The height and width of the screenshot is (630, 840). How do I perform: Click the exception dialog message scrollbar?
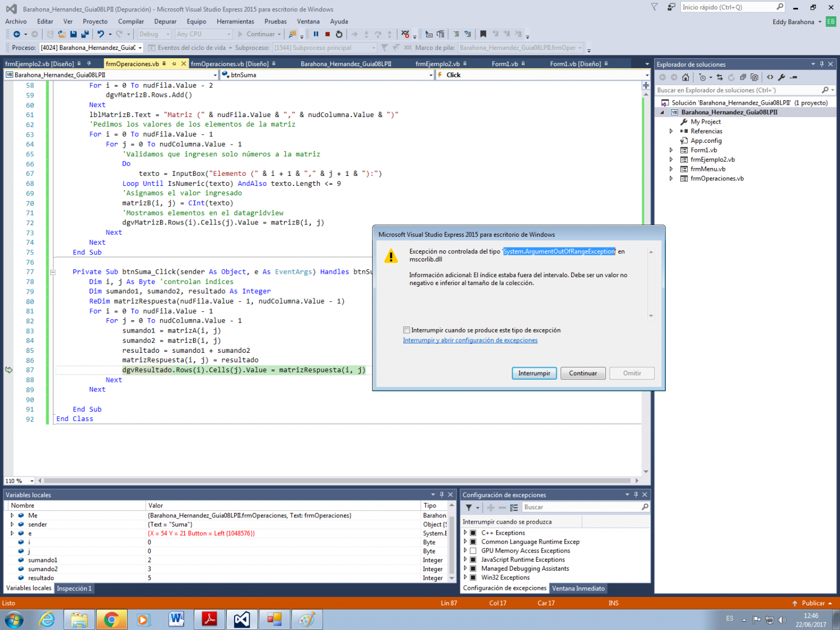tap(651, 284)
